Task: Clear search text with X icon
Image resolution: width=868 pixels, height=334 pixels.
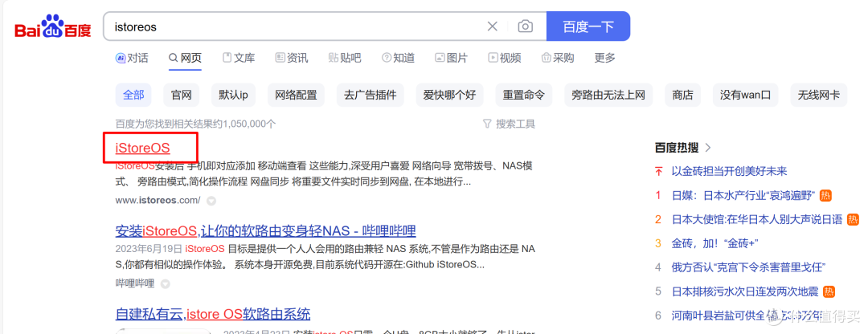Action: 492,26
